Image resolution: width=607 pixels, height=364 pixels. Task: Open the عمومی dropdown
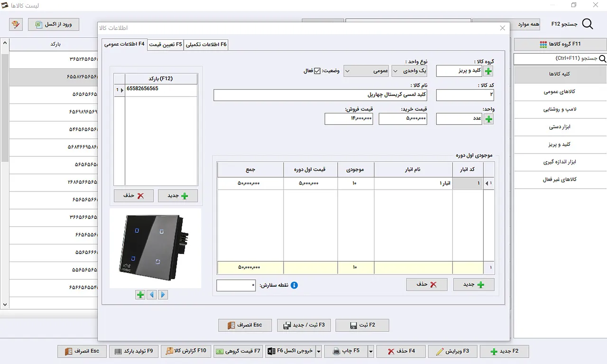pyautogui.click(x=366, y=71)
